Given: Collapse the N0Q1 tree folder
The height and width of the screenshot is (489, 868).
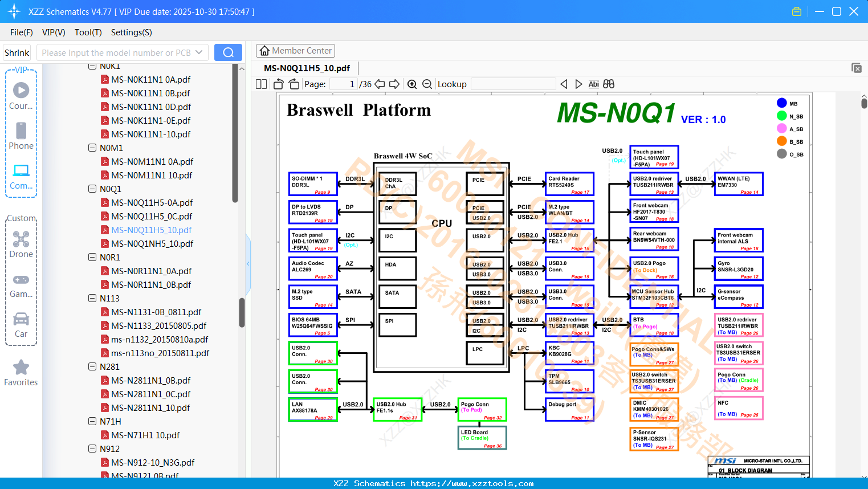Looking at the screenshot, I should coord(92,189).
